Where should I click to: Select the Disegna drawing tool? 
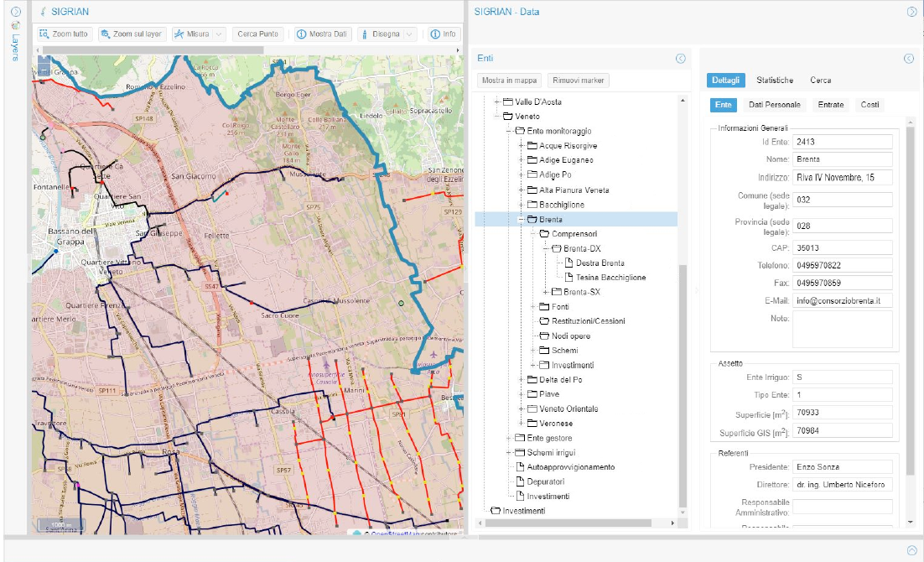[x=380, y=34]
